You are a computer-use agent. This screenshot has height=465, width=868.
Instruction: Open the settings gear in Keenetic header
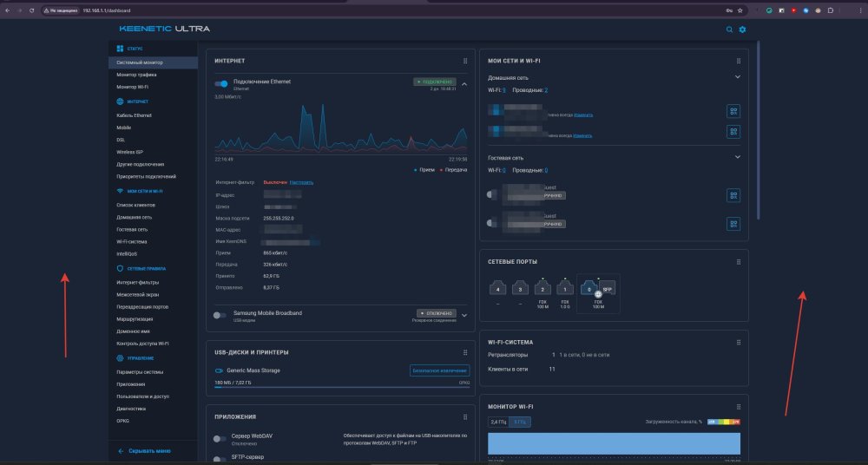pos(742,29)
